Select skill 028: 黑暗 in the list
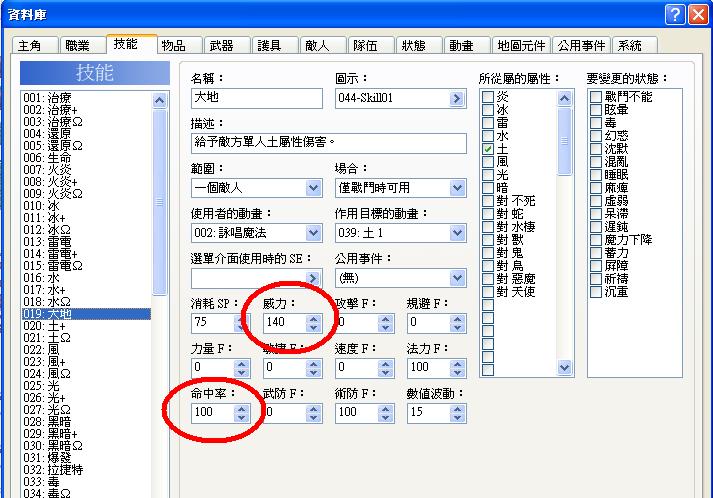The width and height of the screenshot is (713, 498). [86, 422]
